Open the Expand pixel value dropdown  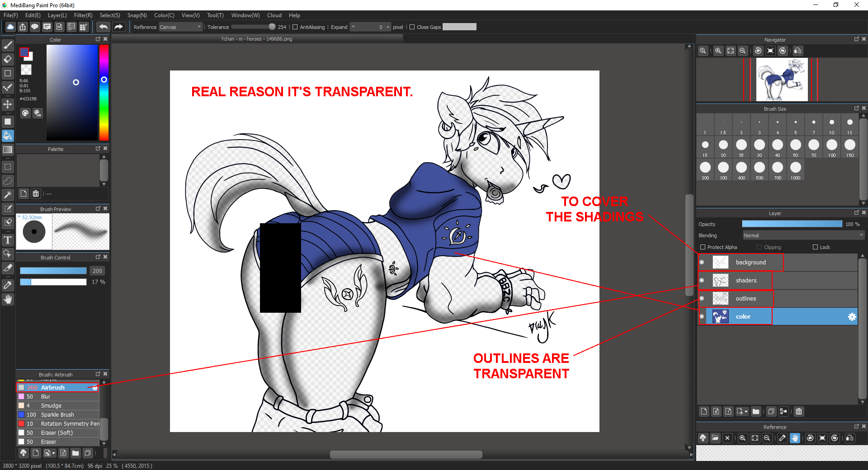click(x=354, y=27)
